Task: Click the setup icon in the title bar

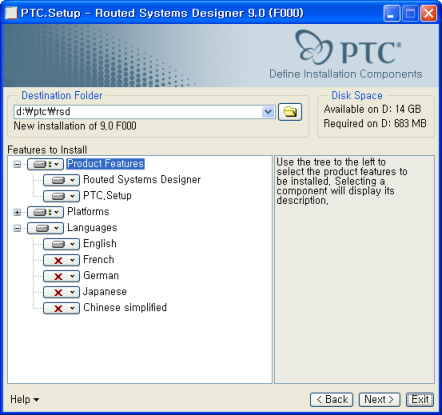Action: point(11,13)
